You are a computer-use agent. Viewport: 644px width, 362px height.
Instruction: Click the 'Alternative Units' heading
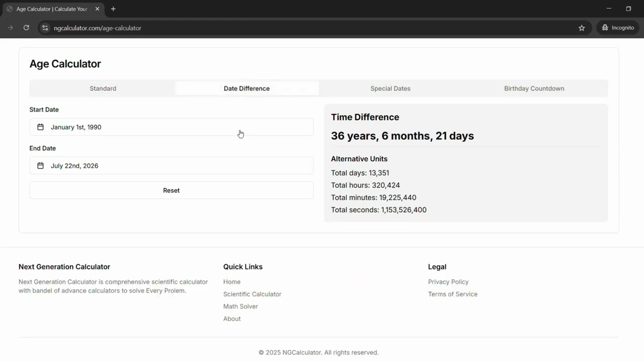coord(359,159)
